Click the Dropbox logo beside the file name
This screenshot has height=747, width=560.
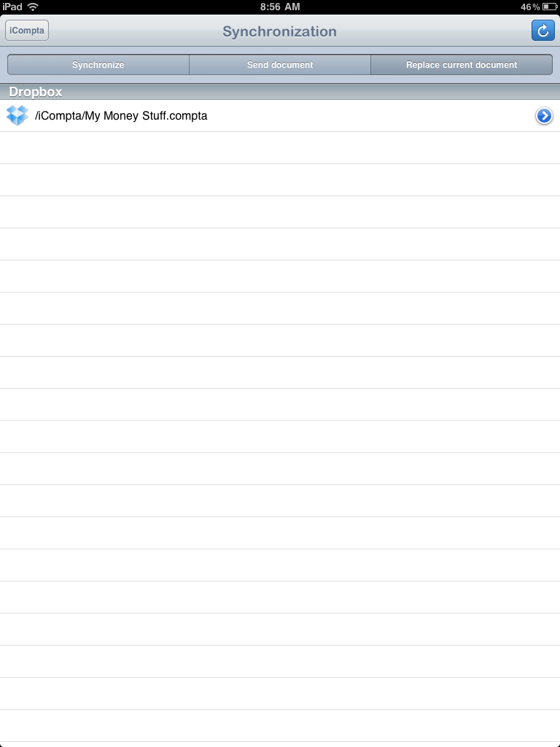[x=17, y=115]
